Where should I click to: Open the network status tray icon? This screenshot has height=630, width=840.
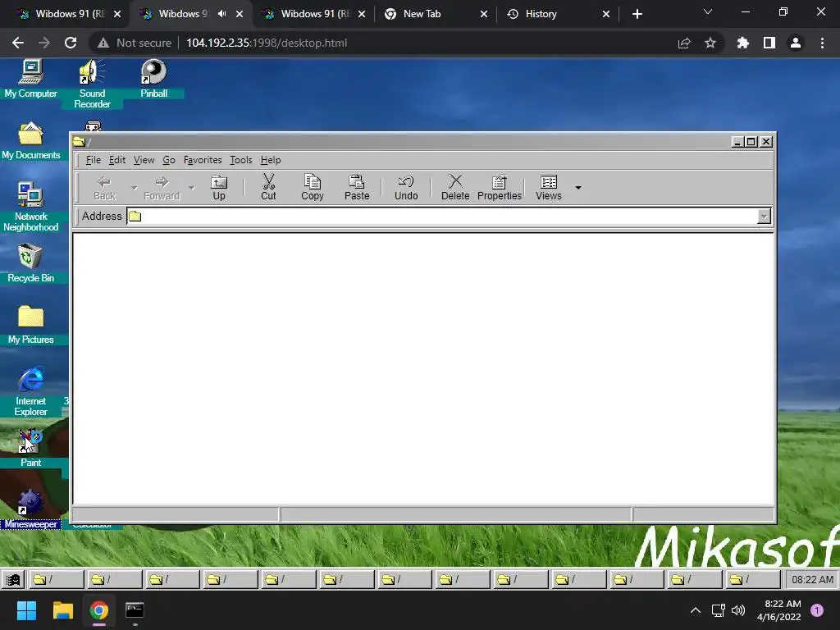(x=718, y=610)
